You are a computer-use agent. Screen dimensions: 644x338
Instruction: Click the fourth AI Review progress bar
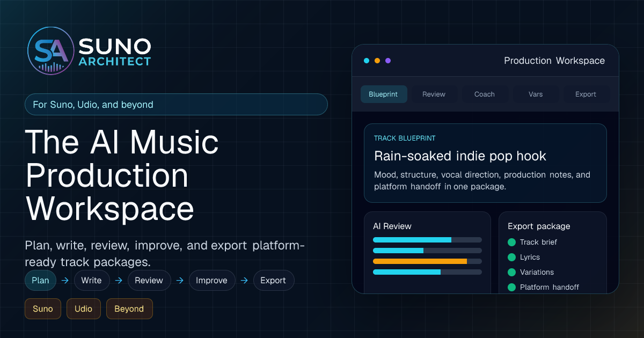(x=427, y=272)
